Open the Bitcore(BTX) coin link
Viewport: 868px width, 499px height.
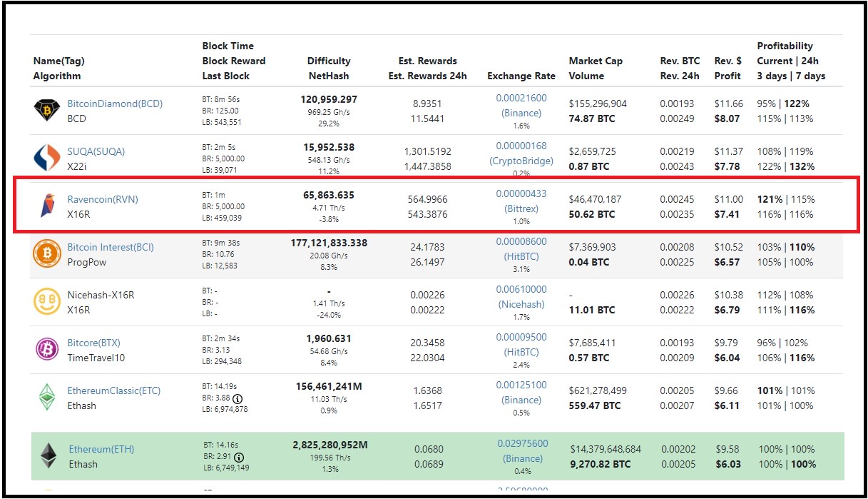94,343
